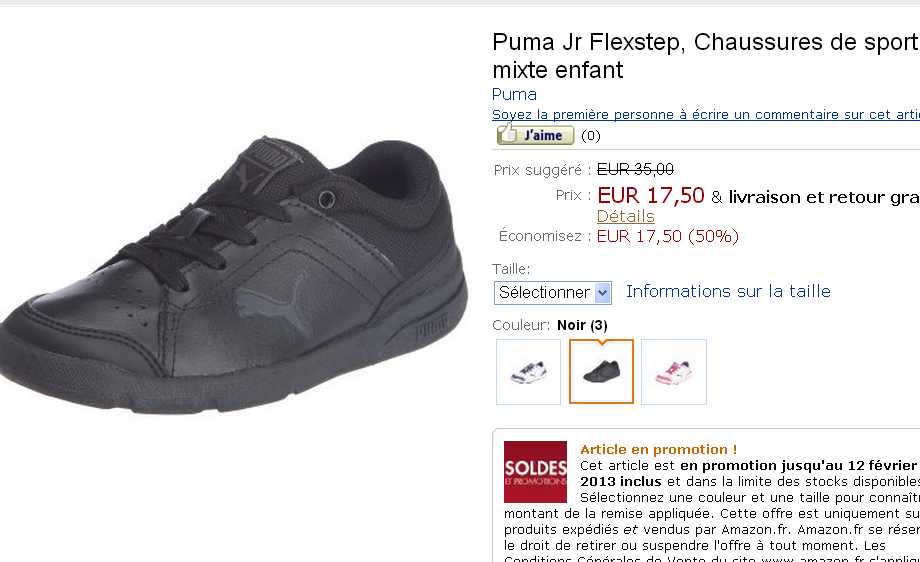Viewport: 920px width, 562px height.
Task: Click the Article en promotion heading
Action: (658, 449)
